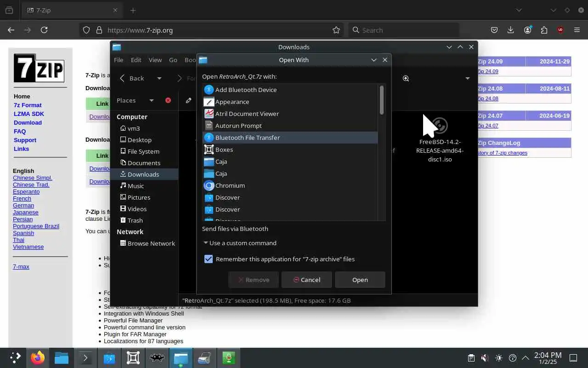Open brightness settings in system tray
The image size is (588, 368).
(499, 358)
